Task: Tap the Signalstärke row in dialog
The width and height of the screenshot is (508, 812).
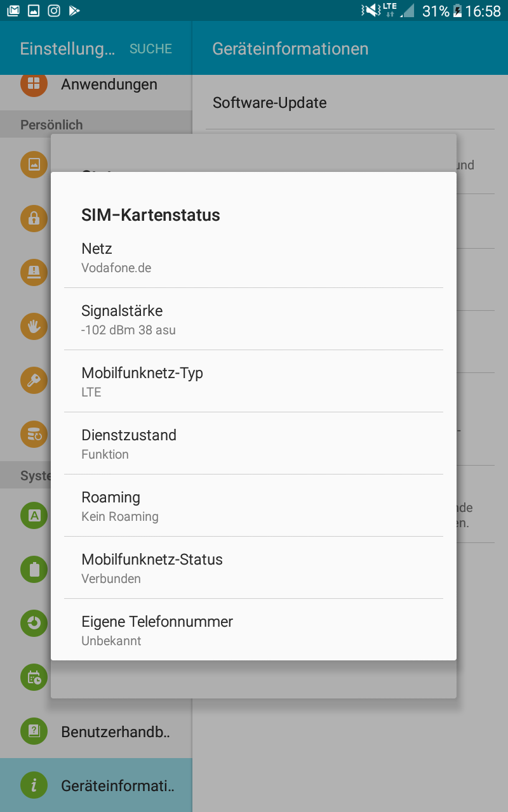Action: pos(253,320)
